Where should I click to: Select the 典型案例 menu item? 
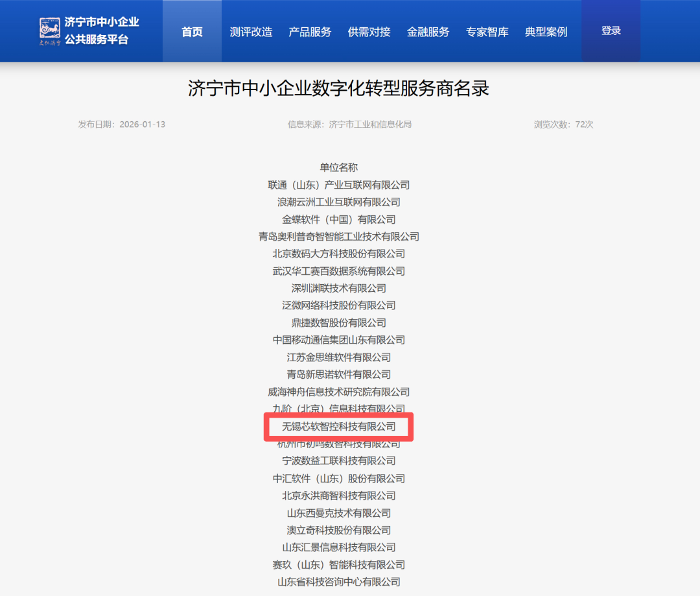546,32
